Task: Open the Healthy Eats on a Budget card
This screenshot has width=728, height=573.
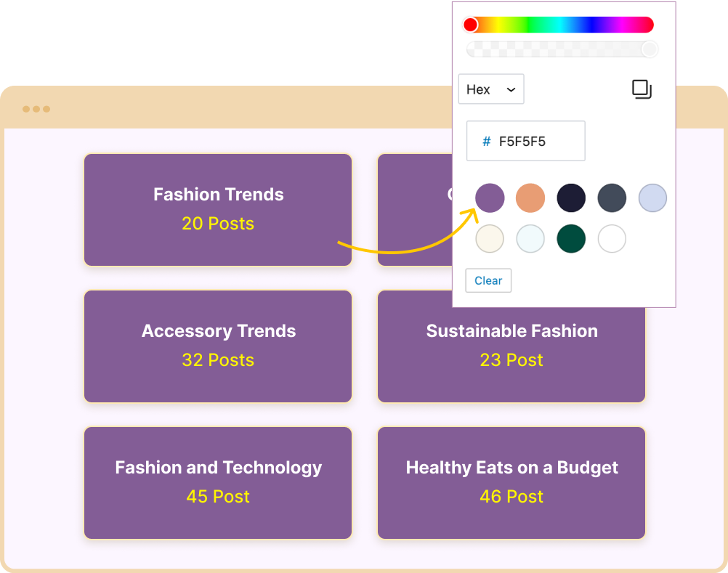Action: [511, 482]
